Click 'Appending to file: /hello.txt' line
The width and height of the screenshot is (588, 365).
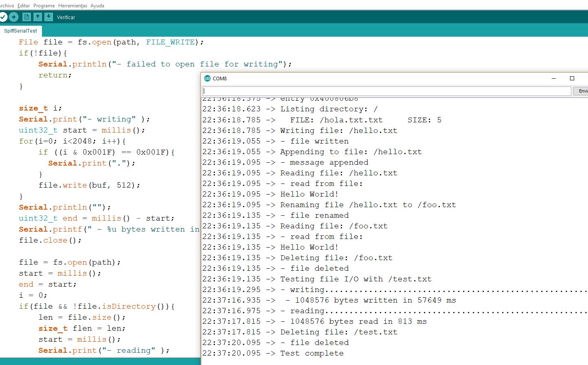click(351, 152)
